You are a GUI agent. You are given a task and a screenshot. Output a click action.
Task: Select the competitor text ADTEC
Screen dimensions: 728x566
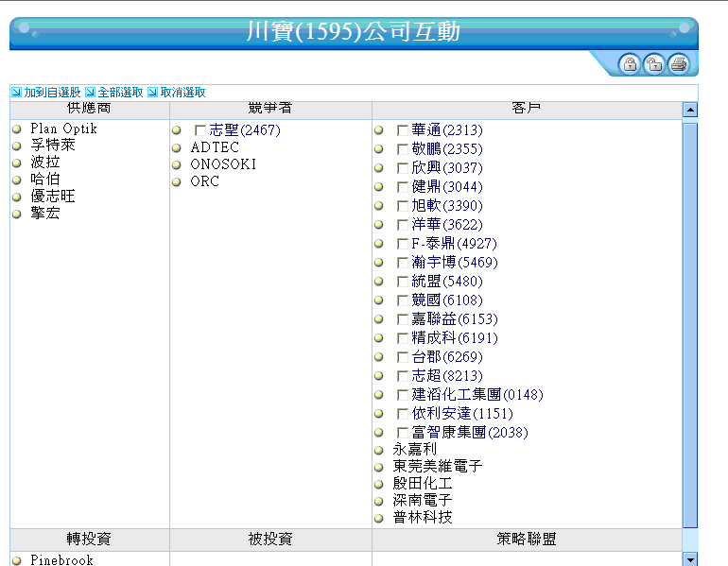tap(215, 147)
